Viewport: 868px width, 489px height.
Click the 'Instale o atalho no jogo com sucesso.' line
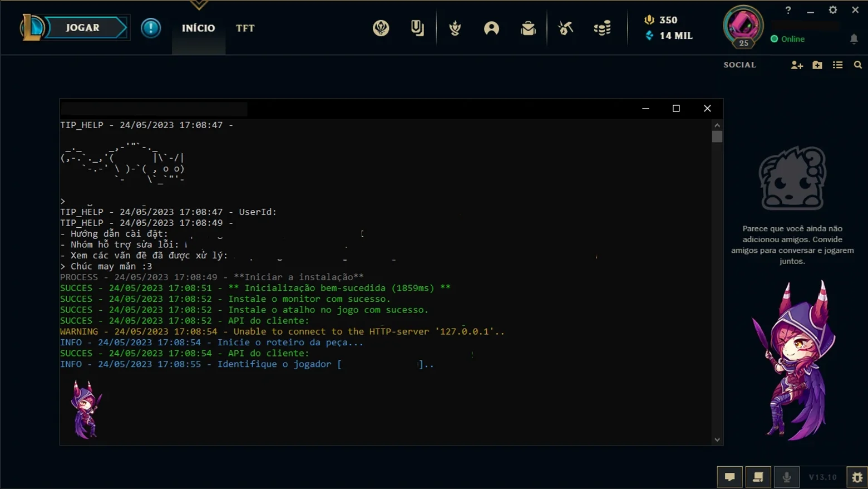pos(244,310)
